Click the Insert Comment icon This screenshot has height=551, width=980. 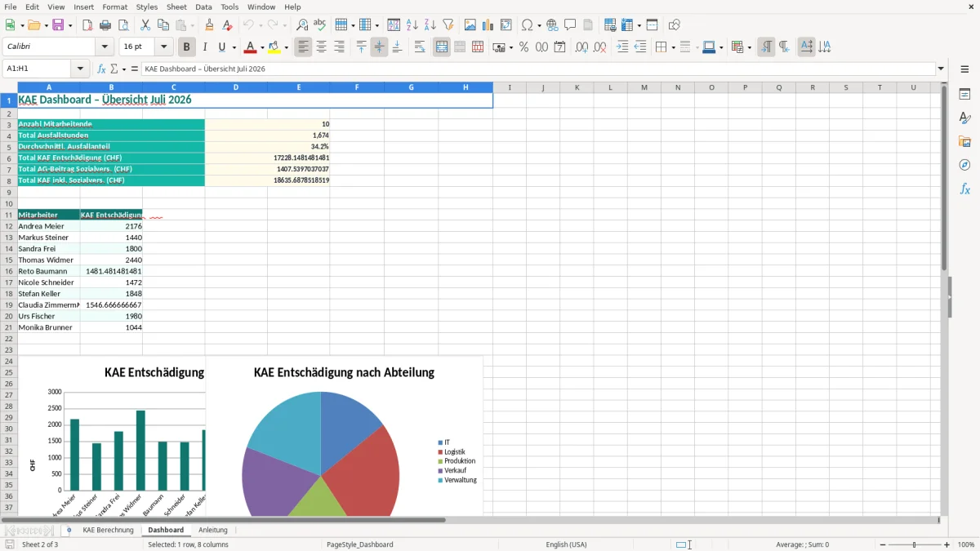click(570, 25)
